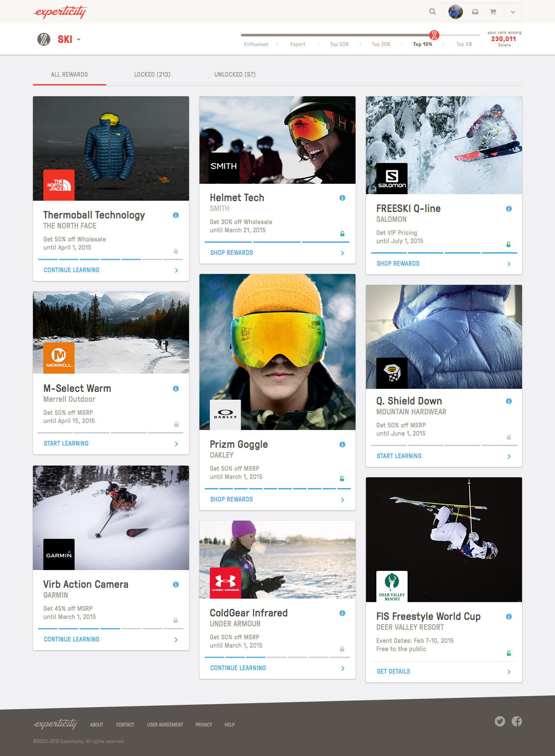Open the Oakley goggle portrait image
555x756 pixels.
(x=277, y=352)
